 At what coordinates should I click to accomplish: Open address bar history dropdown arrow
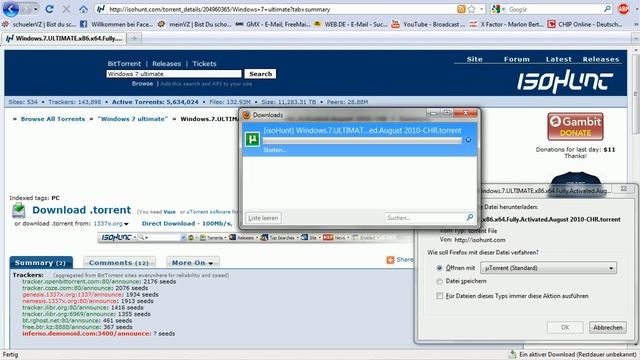tap(482, 9)
